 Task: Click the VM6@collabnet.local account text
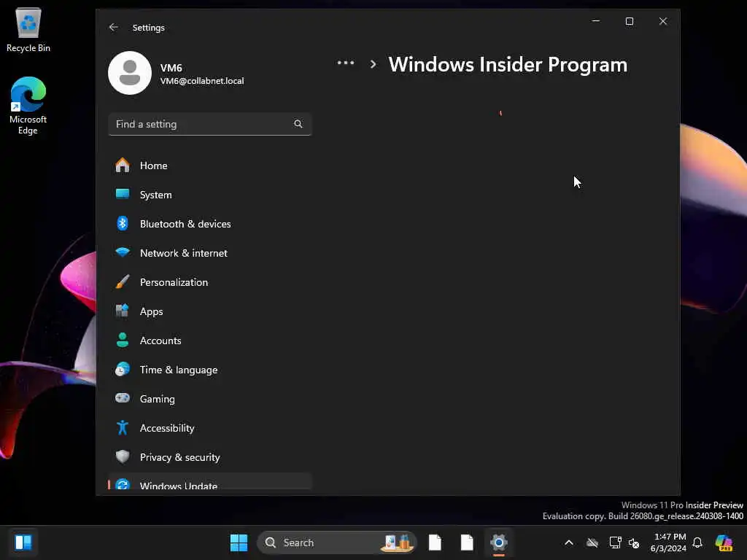pos(202,81)
